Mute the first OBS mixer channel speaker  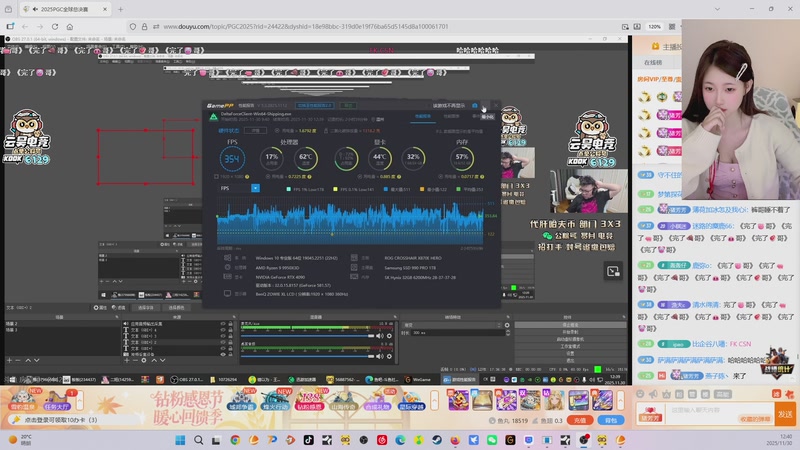click(x=380, y=336)
